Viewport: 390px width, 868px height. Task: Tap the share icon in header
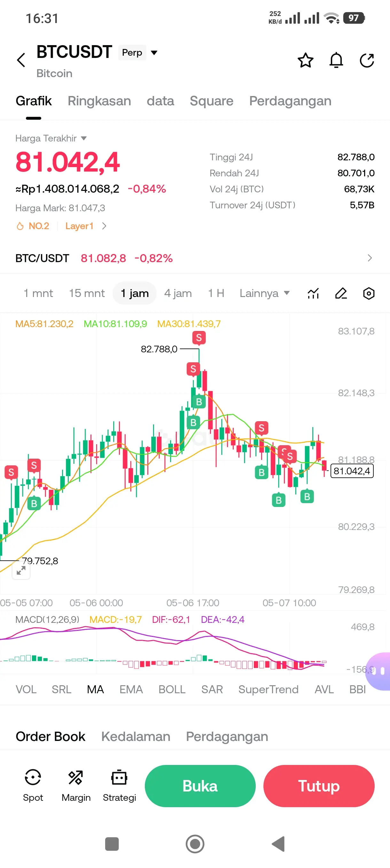tap(367, 60)
